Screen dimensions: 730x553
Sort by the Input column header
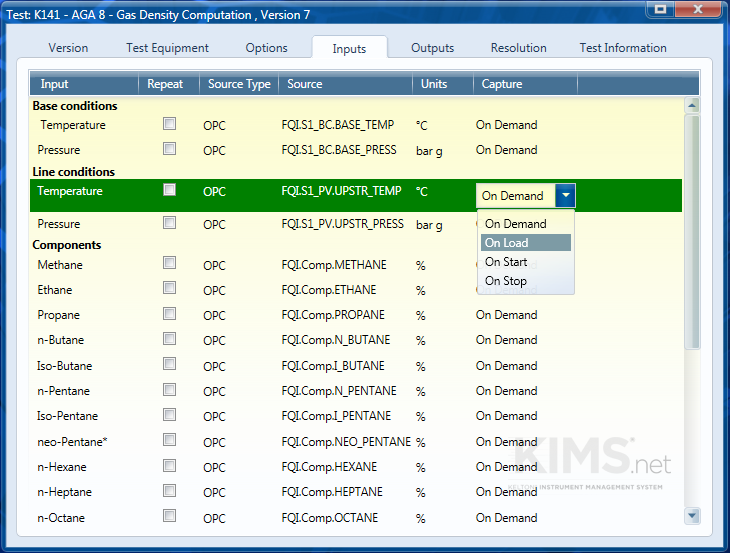tap(84, 84)
